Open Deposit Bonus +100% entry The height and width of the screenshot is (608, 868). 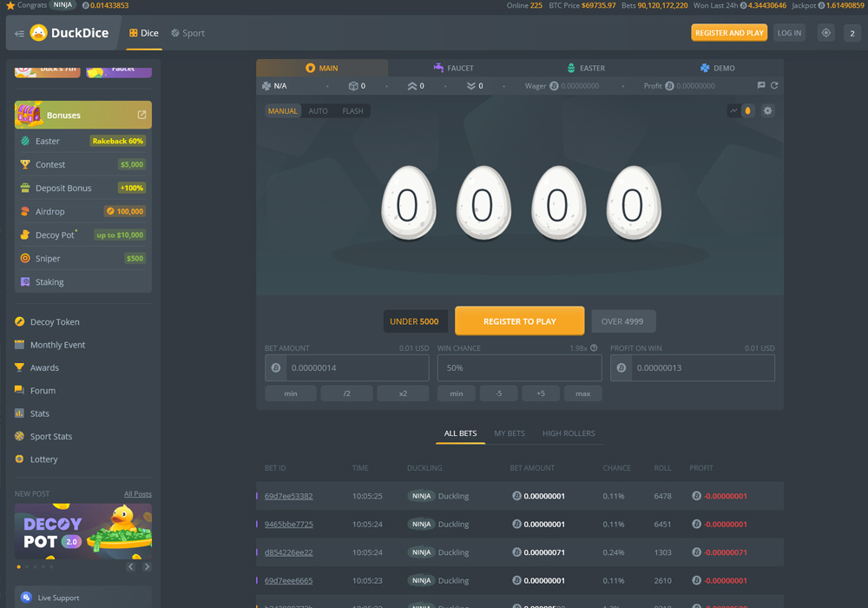[83, 188]
